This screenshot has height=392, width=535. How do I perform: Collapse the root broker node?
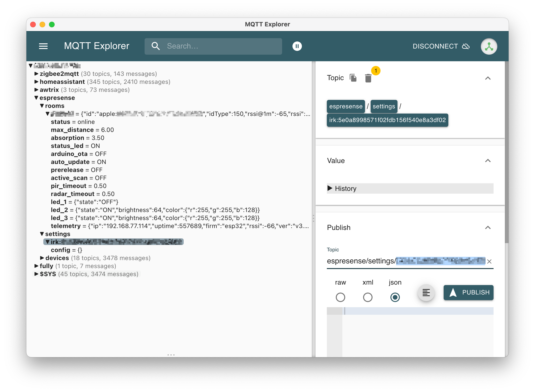[31, 66]
